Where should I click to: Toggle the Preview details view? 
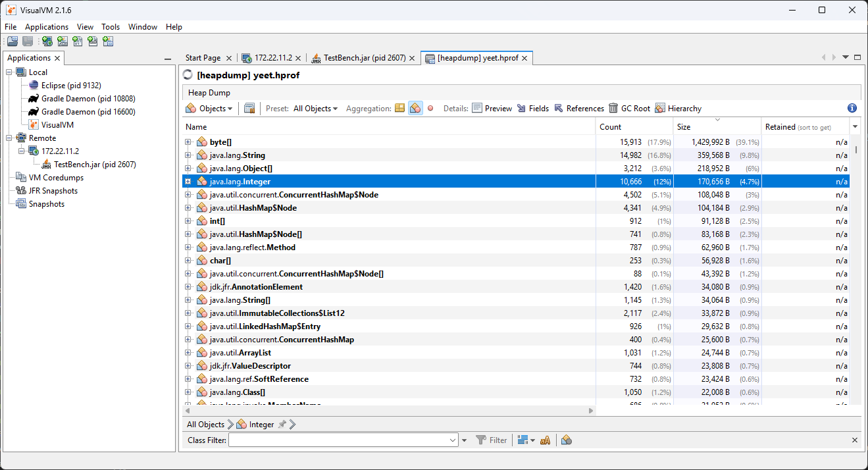(x=492, y=109)
